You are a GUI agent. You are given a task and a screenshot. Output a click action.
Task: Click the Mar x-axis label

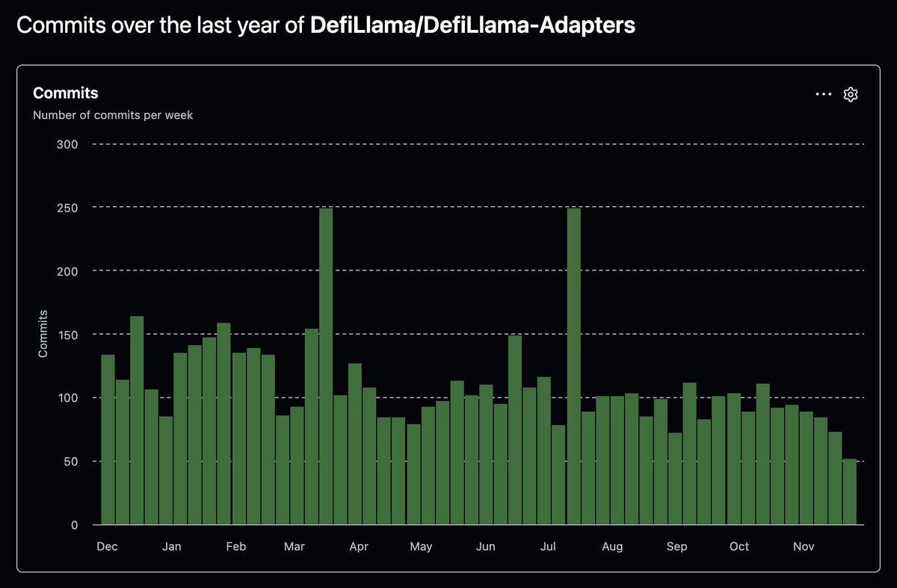(x=294, y=547)
